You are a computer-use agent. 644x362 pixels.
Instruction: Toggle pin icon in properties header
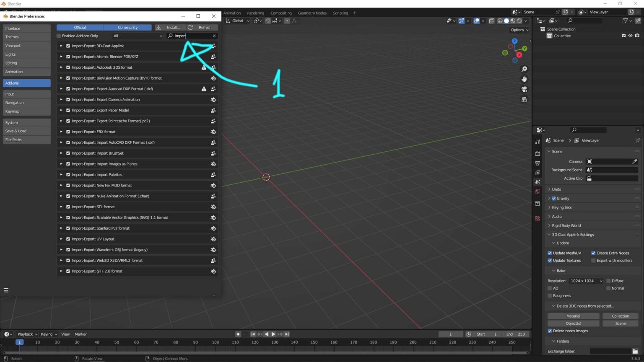coord(638,140)
